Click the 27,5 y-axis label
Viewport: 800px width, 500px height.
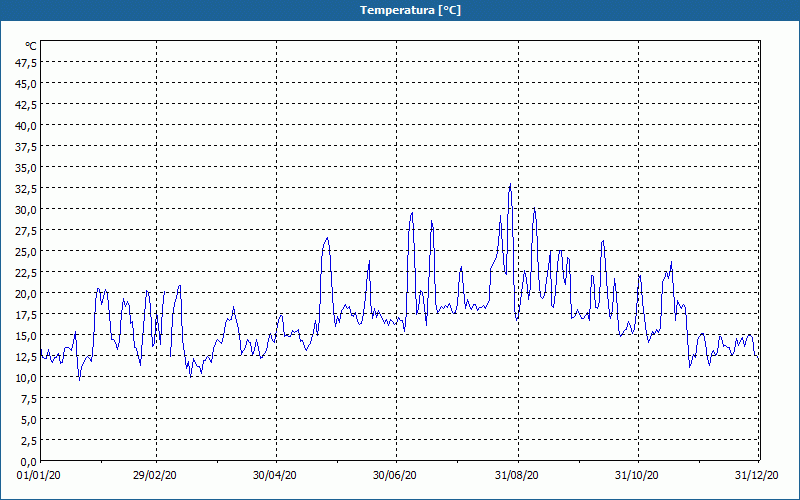(x=27, y=231)
